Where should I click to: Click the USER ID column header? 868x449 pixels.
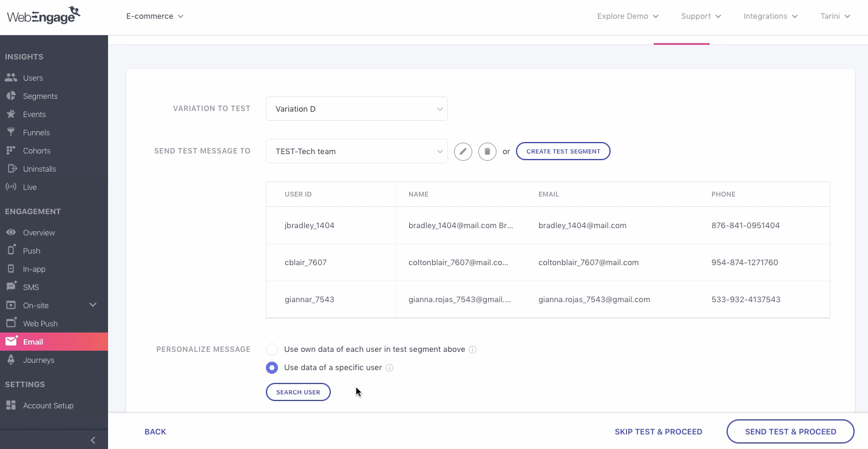(298, 195)
